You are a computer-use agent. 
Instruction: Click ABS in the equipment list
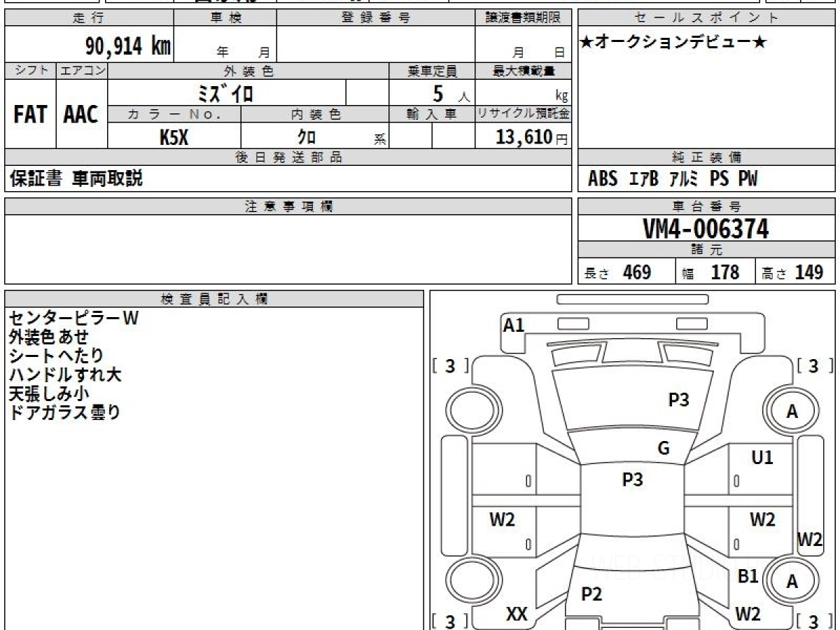(x=603, y=179)
